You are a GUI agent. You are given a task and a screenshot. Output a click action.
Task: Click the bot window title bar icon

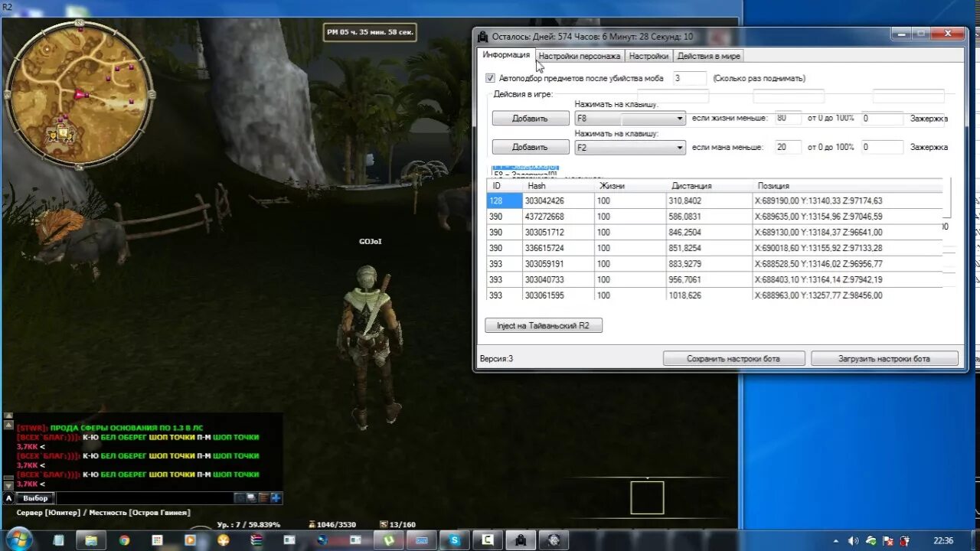(x=483, y=36)
